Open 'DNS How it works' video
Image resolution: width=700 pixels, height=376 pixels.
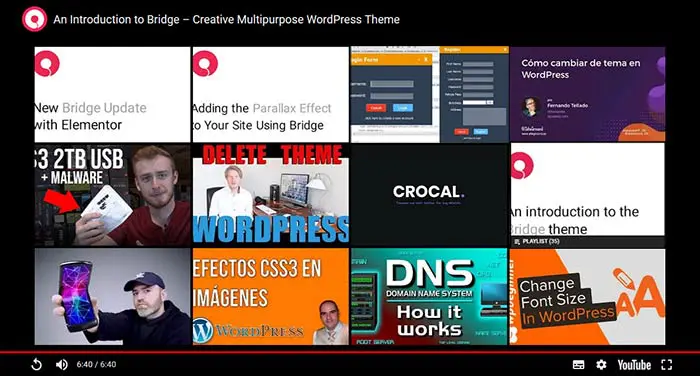click(429, 297)
